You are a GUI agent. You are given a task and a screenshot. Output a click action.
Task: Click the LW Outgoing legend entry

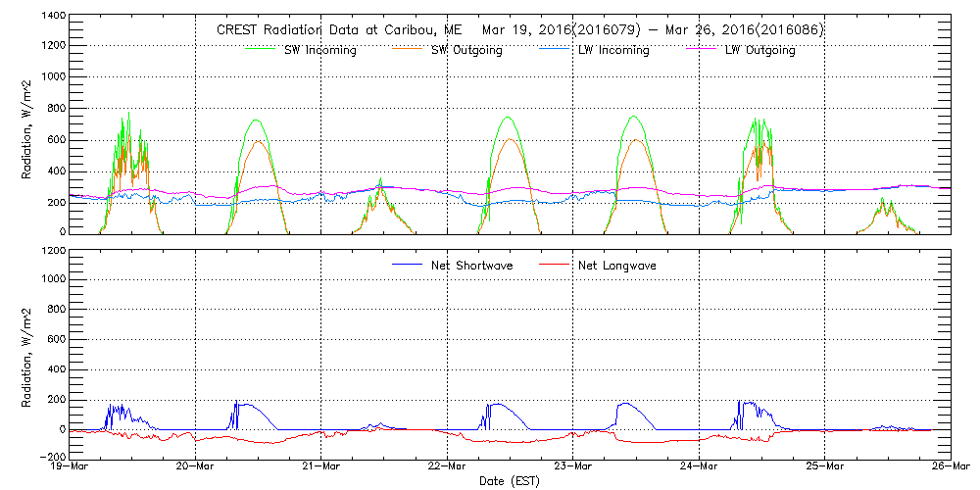[759, 50]
